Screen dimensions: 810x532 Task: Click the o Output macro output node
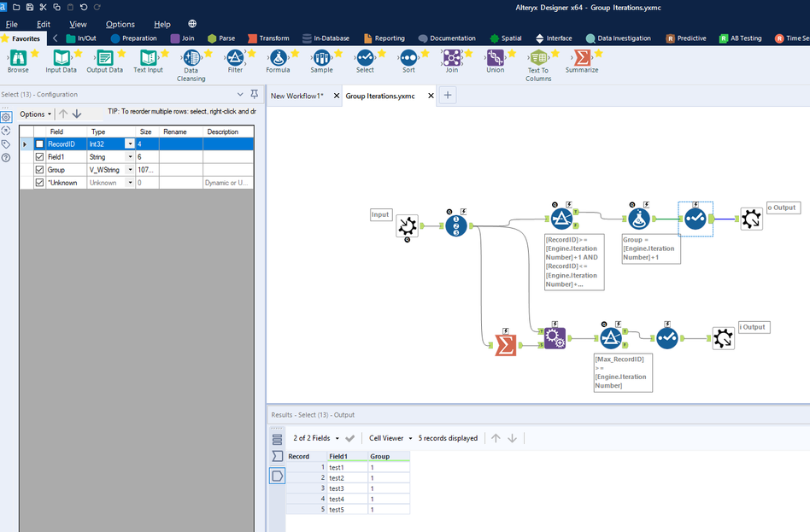751,219
